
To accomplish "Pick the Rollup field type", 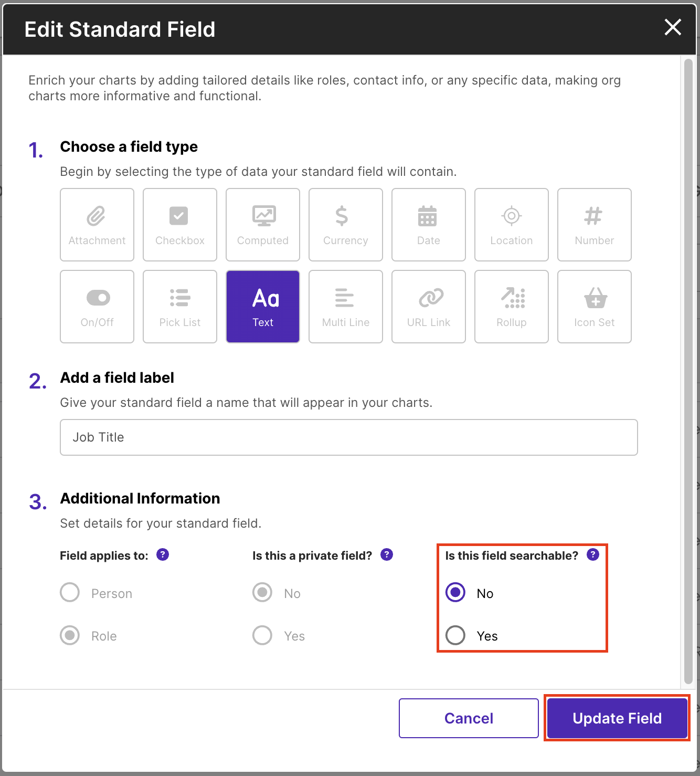I will 512,307.
